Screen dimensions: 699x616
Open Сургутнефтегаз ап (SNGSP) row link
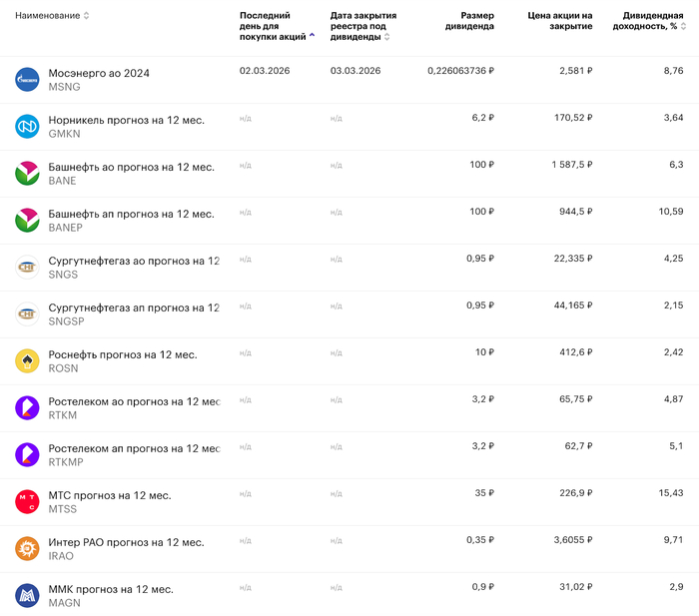pyautogui.click(x=134, y=308)
